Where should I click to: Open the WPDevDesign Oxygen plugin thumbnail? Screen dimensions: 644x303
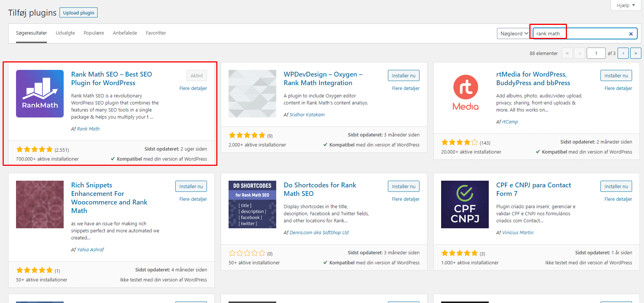[252, 94]
